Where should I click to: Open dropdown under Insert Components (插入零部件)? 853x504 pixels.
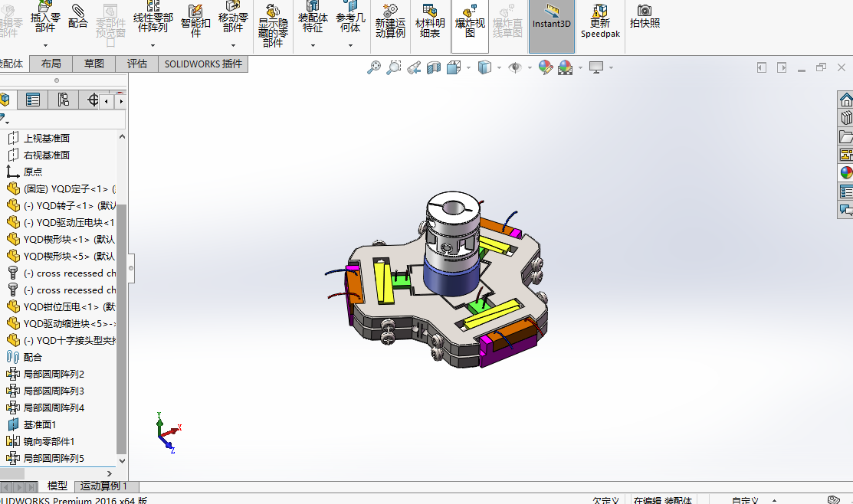pyautogui.click(x=45, y=46)
